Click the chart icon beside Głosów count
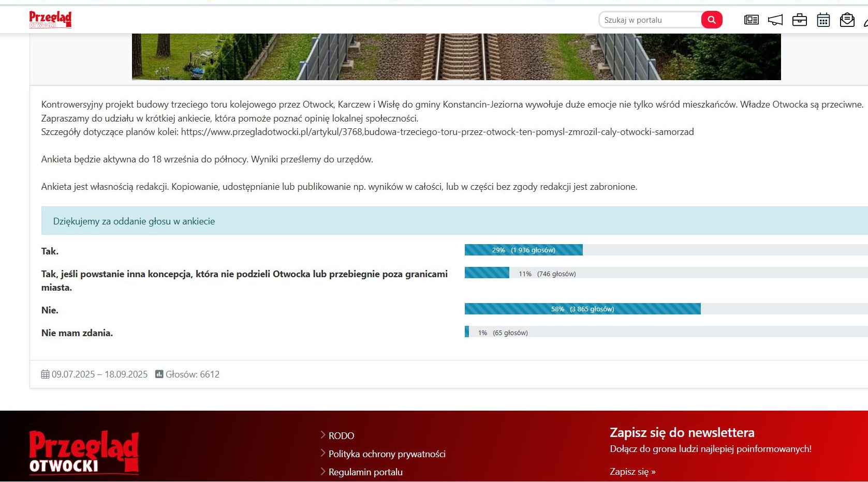The image size is (868, 482). pyautogui.click(x=159, y=374)
